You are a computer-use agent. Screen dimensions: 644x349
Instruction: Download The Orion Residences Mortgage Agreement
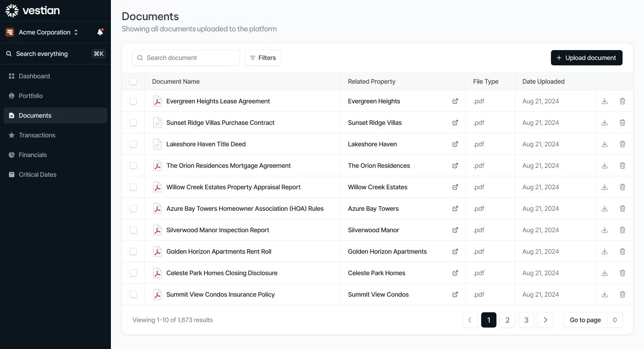point(605,166)
